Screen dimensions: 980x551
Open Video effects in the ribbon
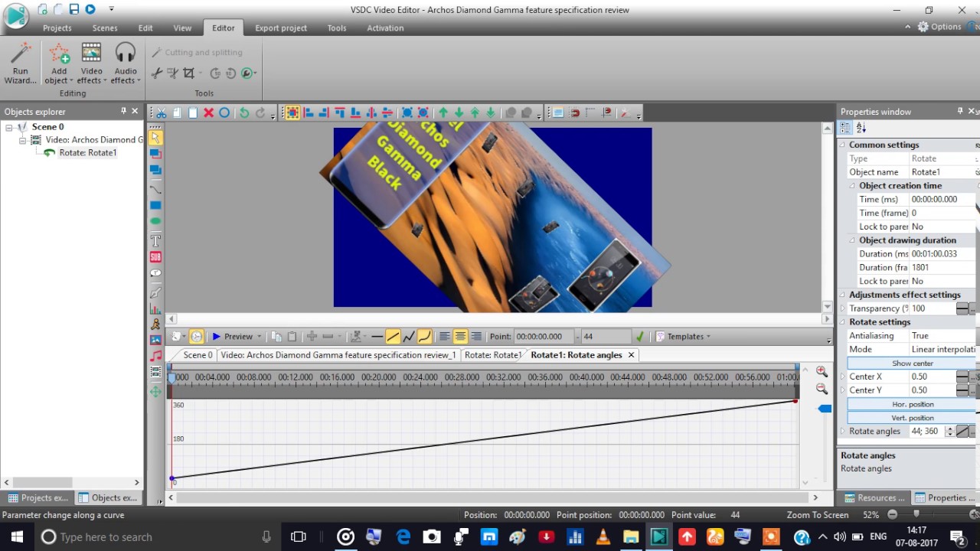(91, 64)
